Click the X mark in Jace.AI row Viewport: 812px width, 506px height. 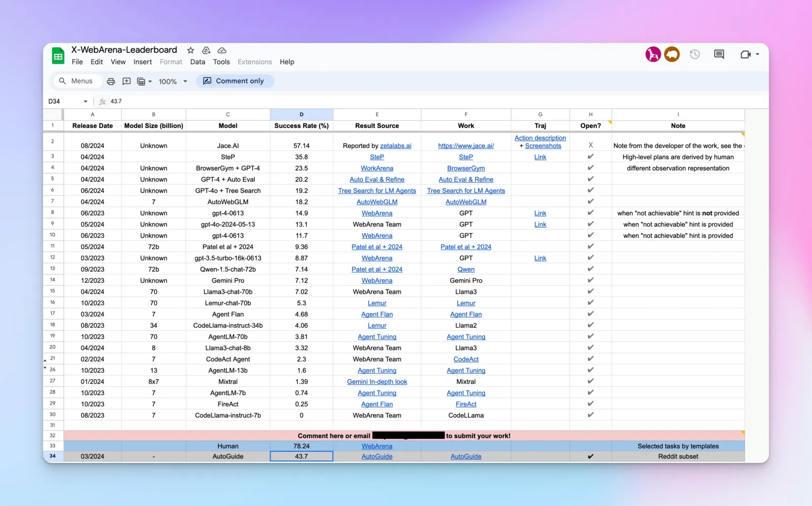[x=590, y=145]
